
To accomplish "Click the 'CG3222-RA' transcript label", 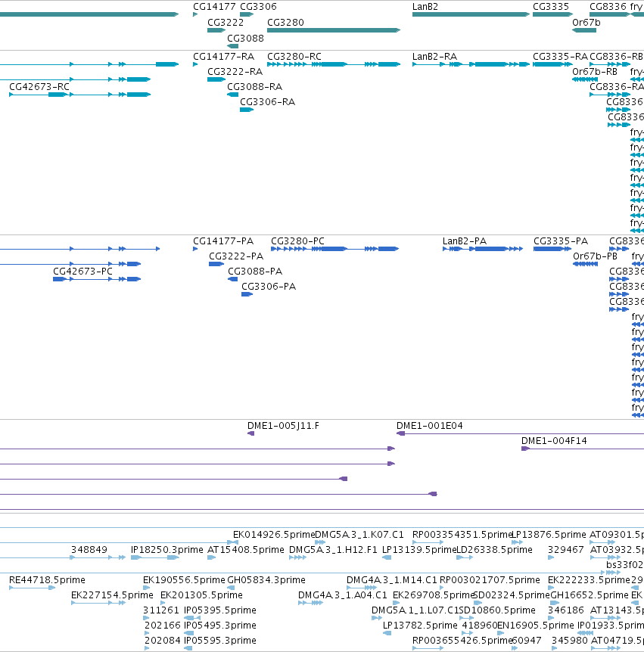I will point(235,72).
